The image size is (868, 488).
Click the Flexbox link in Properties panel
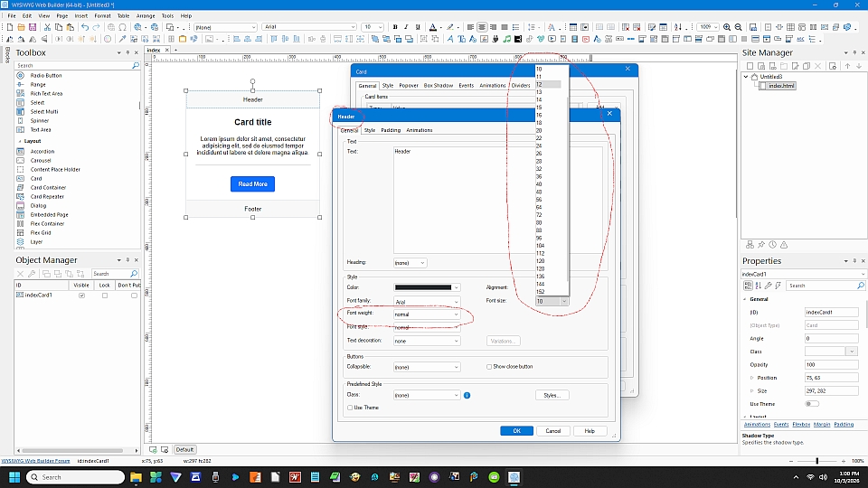click(x=801, y=425)
